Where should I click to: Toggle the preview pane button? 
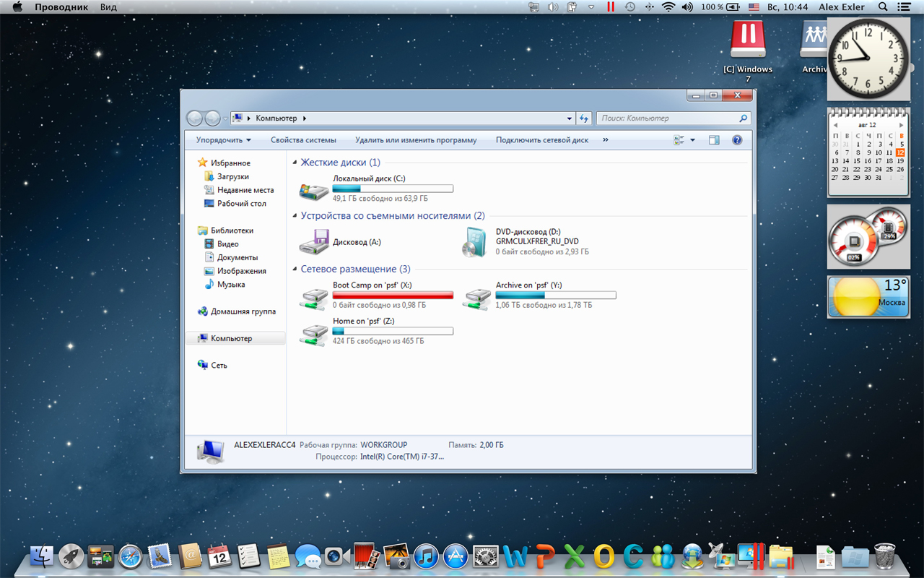point(714,140)
